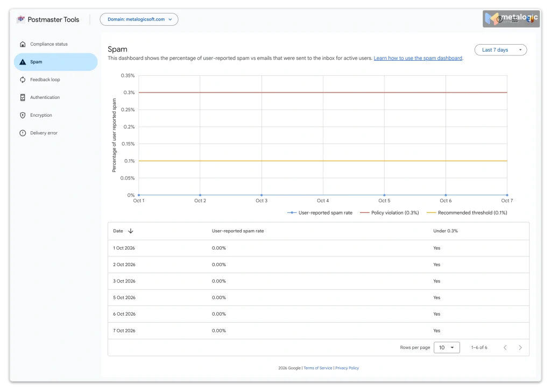Select the 6 Oct 2026 date cell
Image resolution: width=551 pixels, height=392 pixels.
(x=124, y=315)
